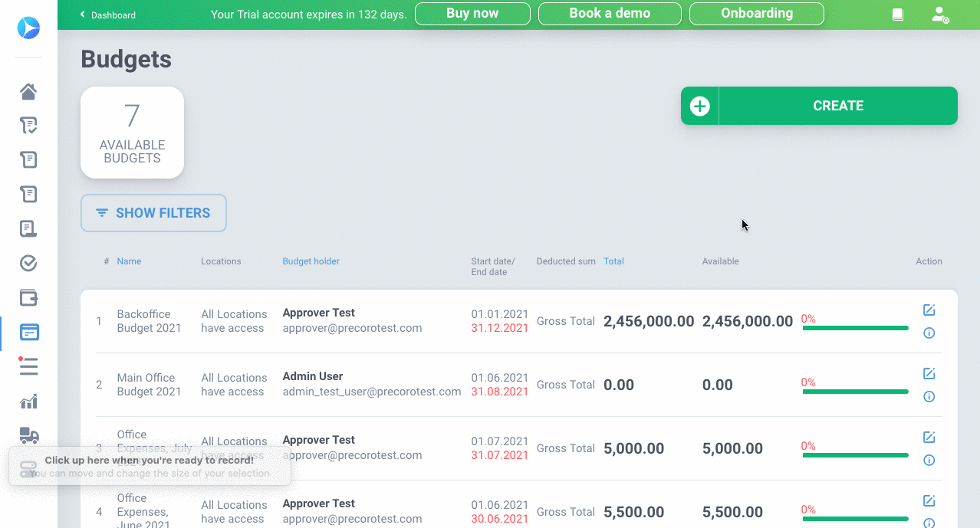The width and height of the screenshot is (980, 528).
Task: Click admin_test_user@precorotest.com email
Action: pos(372,392)
